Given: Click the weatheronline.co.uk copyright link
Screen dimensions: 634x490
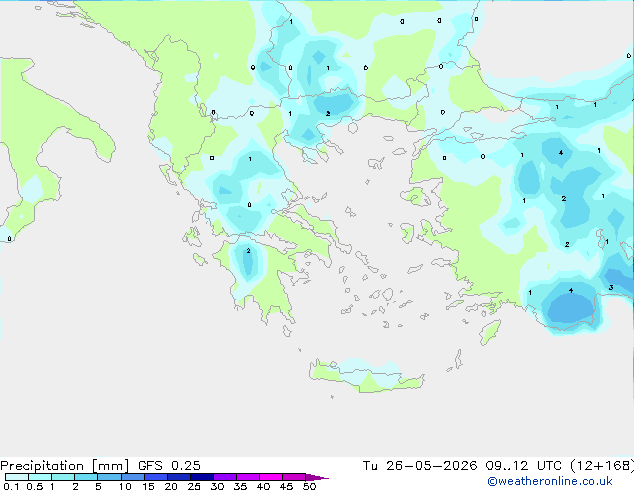Looking at the screenshot, I should pos(550,481).
